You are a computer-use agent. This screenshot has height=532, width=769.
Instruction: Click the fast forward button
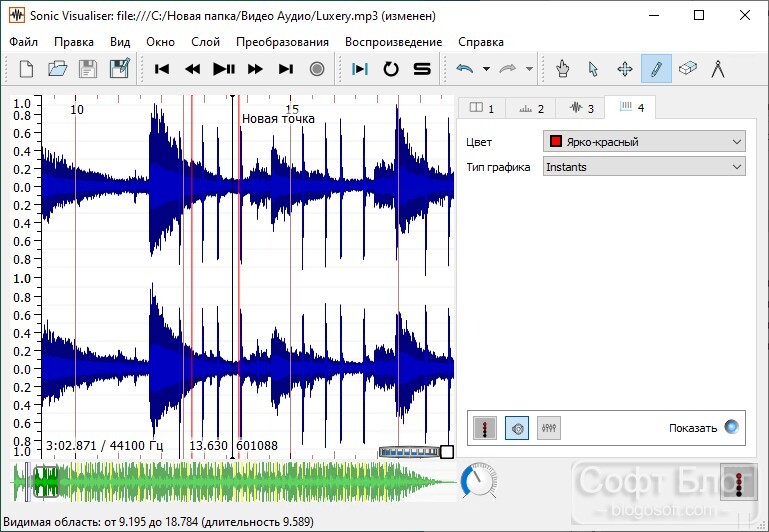point(255,69)
